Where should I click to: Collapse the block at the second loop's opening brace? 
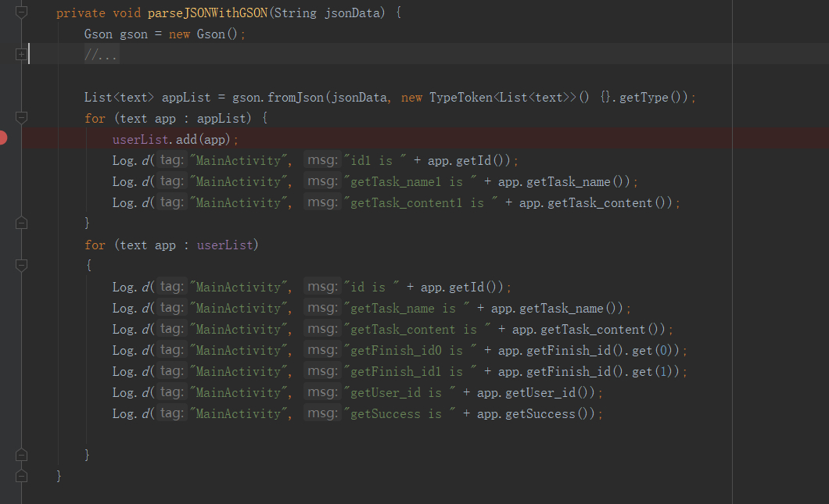(21, 265)
